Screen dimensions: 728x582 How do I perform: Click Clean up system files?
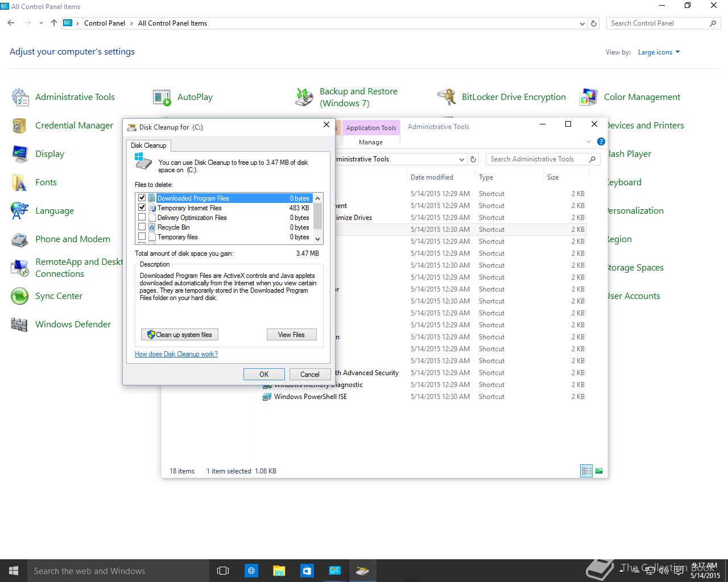coord(180,335)
